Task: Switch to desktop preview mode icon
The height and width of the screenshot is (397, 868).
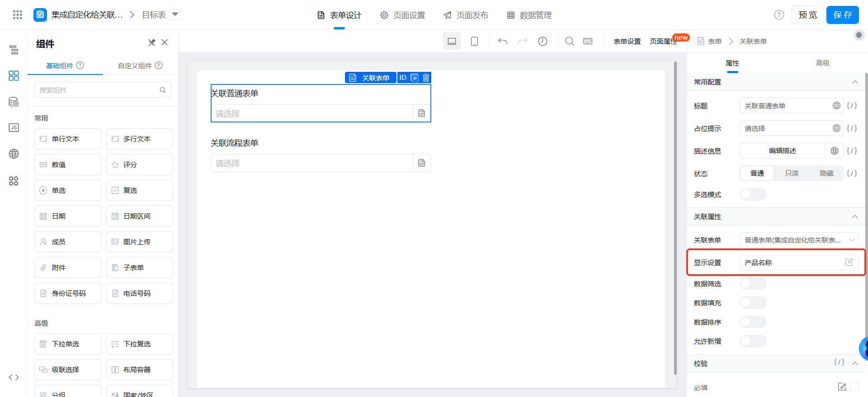Action: tap(452, 41)
